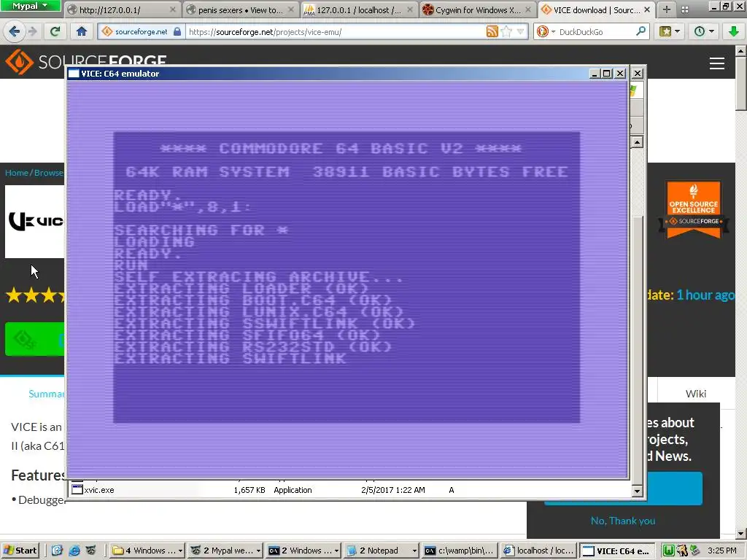Click the No, Thank you link

click(623, 521)
